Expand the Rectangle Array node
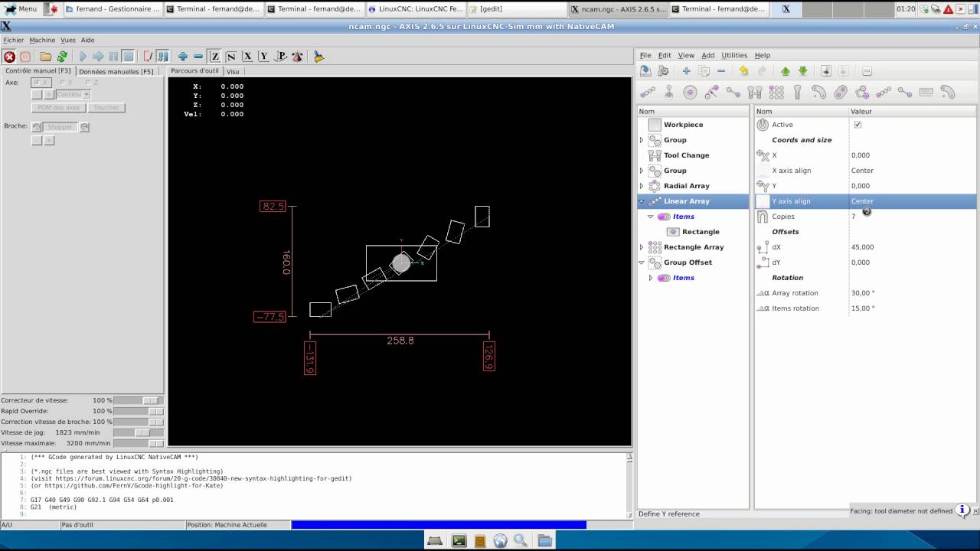 pyautogui.click(x=642, y=247)
